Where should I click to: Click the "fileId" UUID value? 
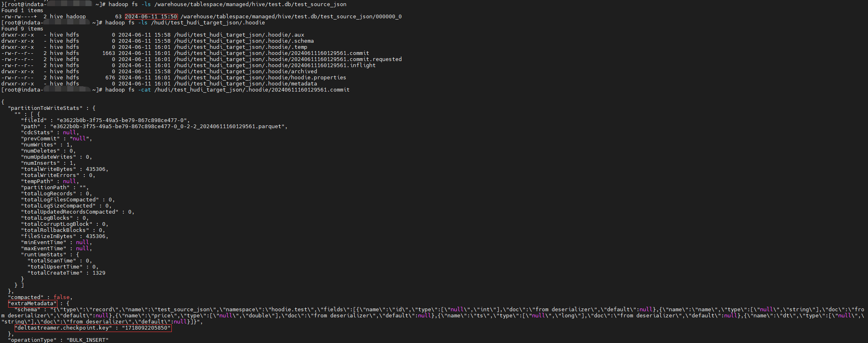click(x=122, y=120)
